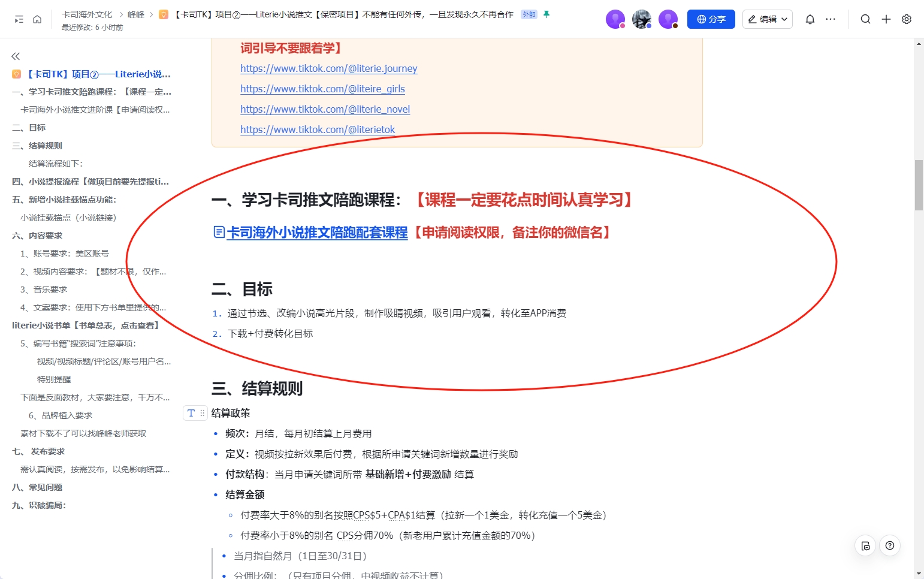Open first purple collaborator avatar
This screenshot has width=924, height=579.
615,19
